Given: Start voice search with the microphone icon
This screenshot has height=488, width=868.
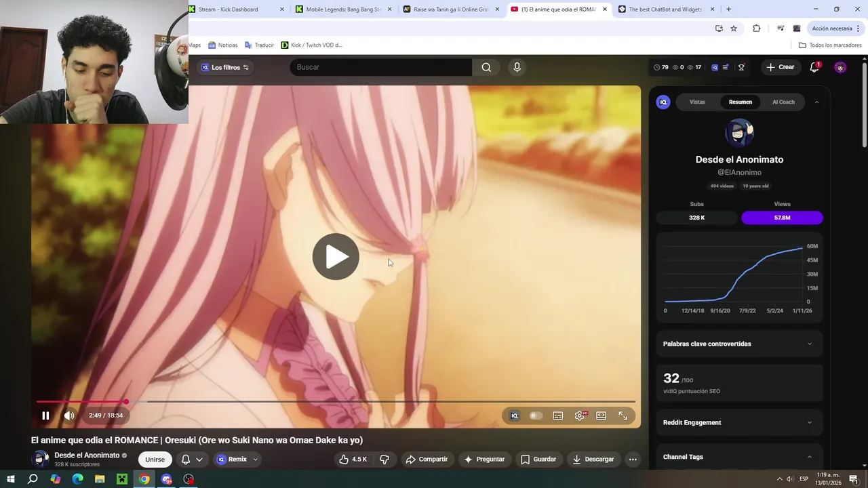Looking at the screenshot, I should tap(517, 67).
